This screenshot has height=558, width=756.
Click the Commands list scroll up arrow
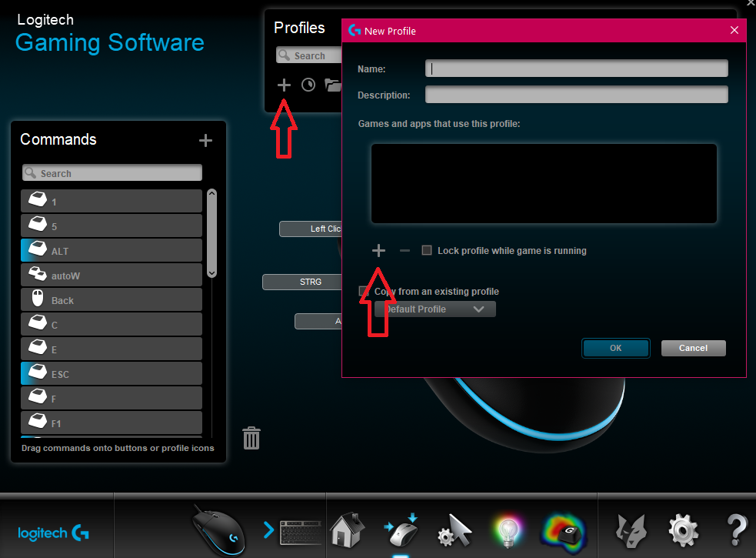coord(211,193)
